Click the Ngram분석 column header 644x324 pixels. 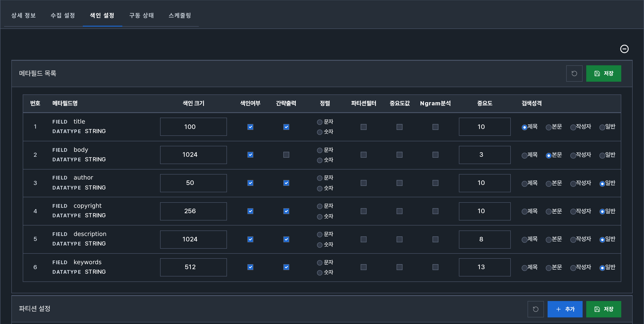(435, 103)
